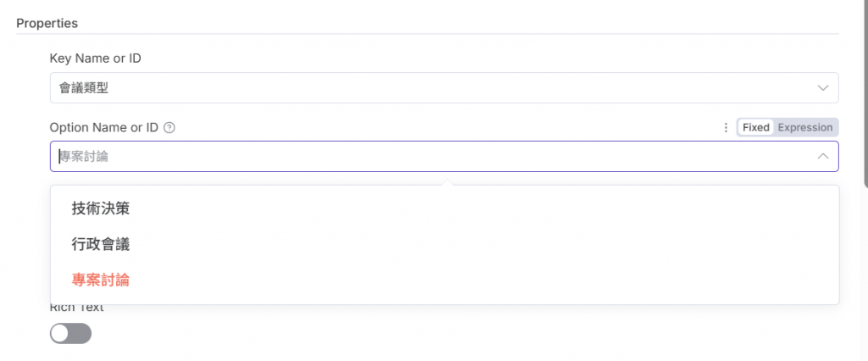This screenshot has height=361, width=868.
Task: Open the three-dot options menu
Action: click(726, 128)
